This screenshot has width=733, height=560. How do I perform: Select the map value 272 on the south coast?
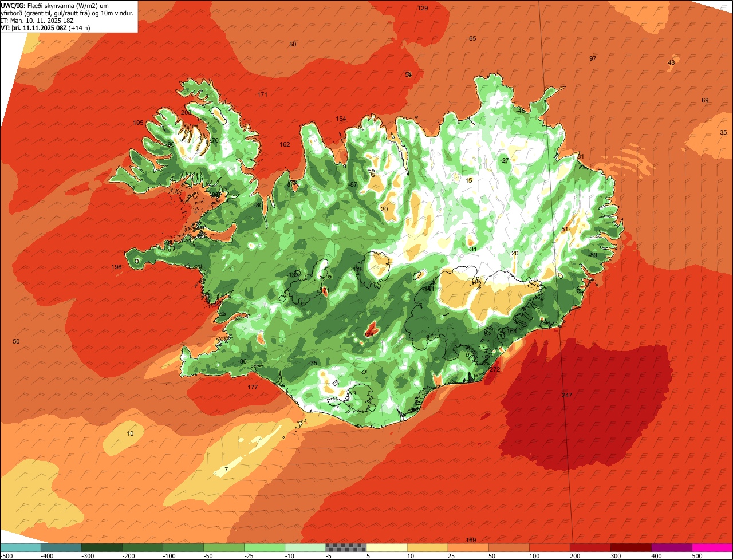(495, 369)
